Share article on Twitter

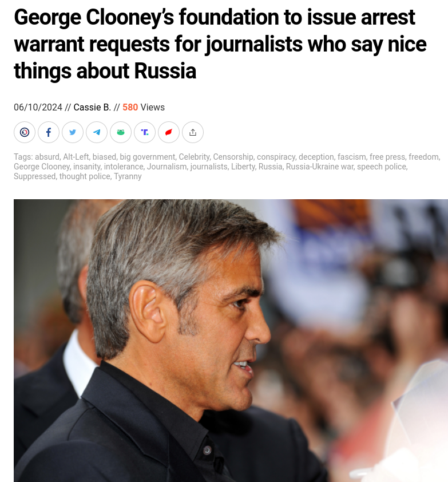73,132
